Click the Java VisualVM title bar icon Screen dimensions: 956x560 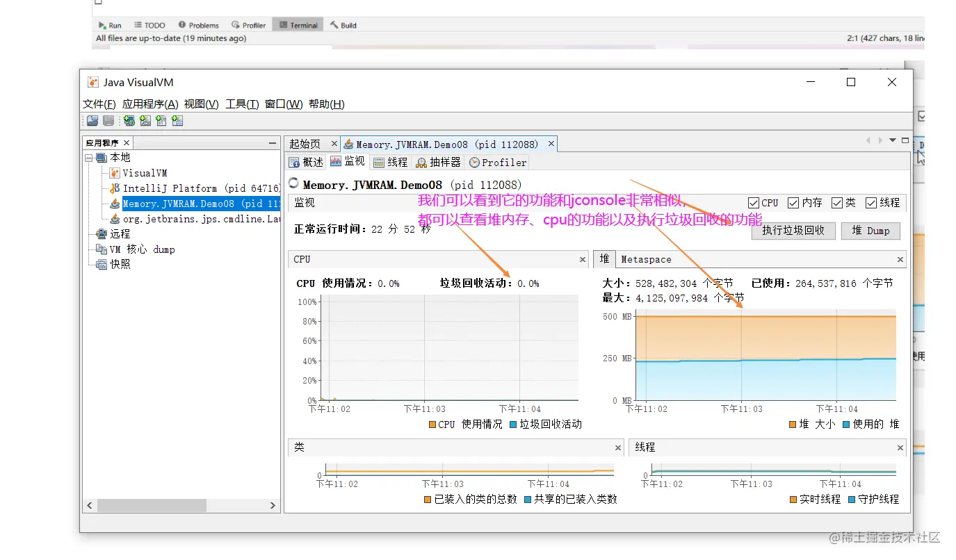point(93,82)
